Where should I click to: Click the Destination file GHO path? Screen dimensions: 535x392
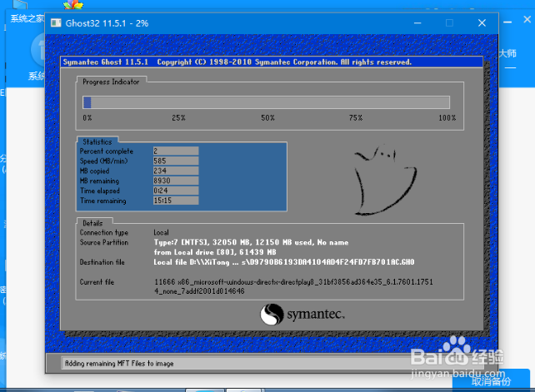[x=284, y=262]
